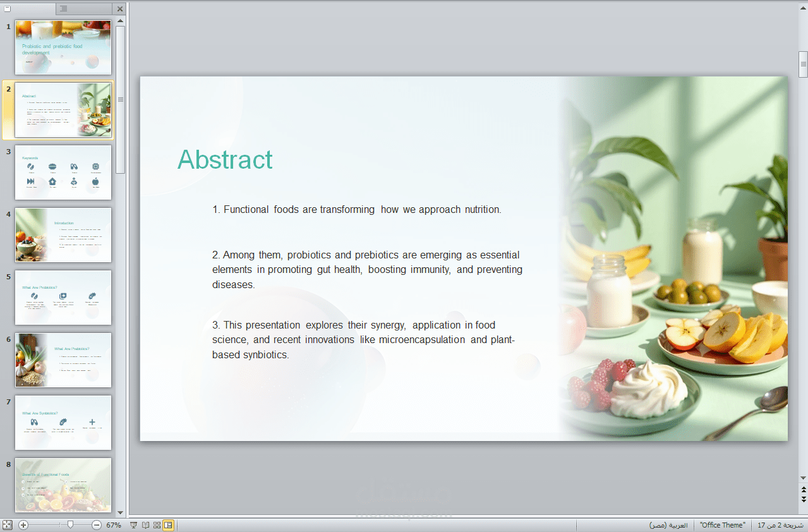808x532 pixels.
Task: Switch to slide sorter view
Action: (x=157, y=525)
